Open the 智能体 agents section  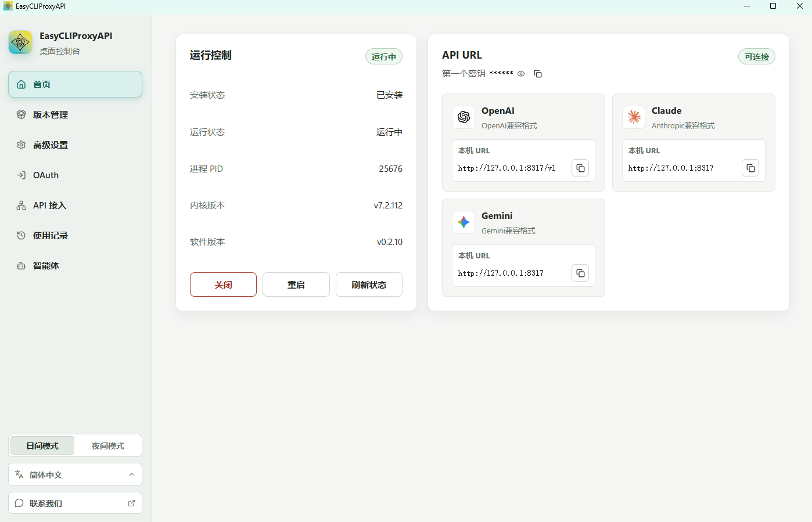click(75, 265)
